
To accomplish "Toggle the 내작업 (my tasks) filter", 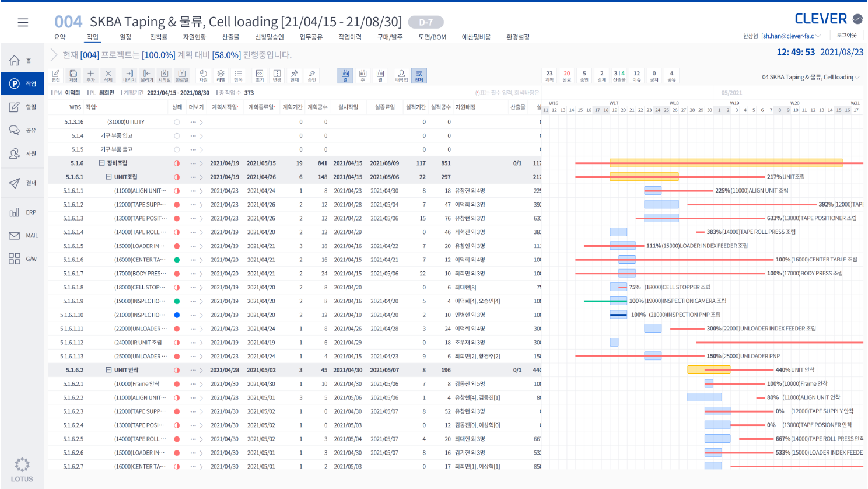I will pyautogui.click(x=401, y=76).
